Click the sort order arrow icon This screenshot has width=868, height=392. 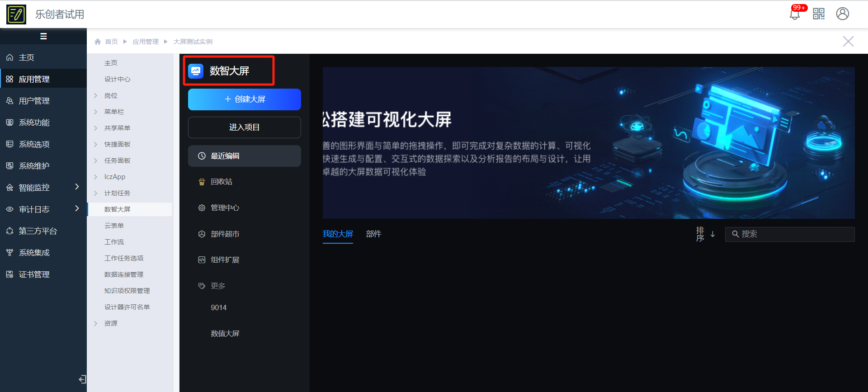[712, 234]
